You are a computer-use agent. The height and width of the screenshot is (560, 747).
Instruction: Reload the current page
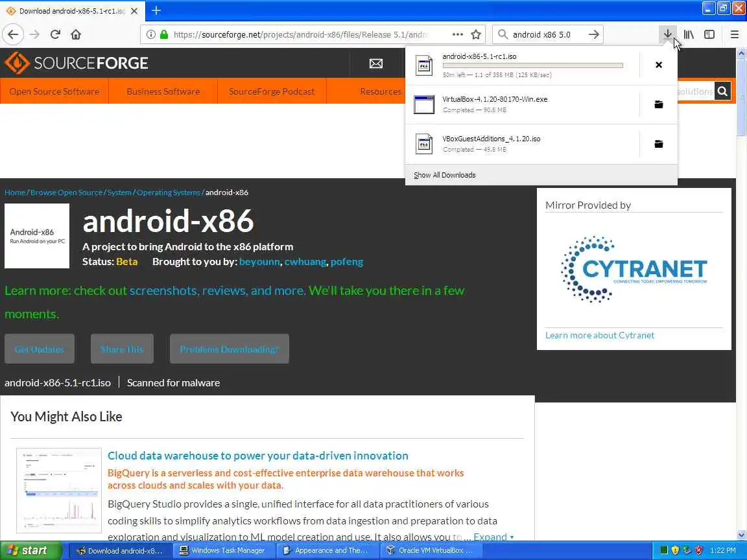(x=55, y=34)
